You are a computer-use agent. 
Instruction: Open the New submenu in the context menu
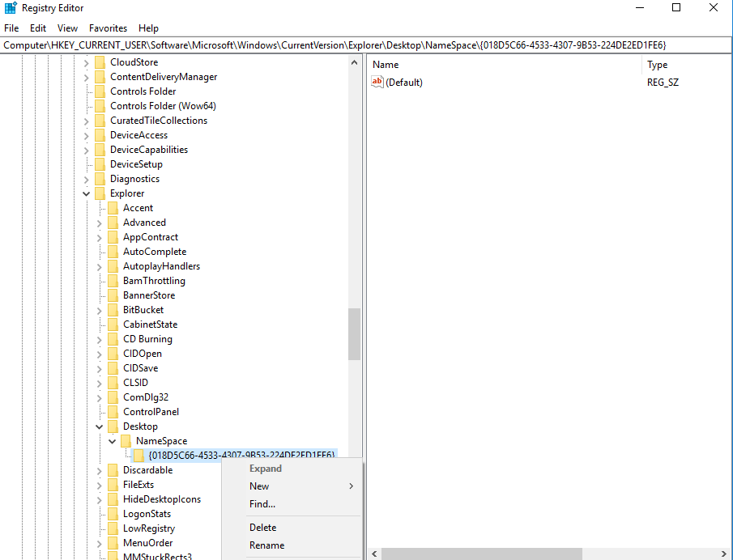pos(259,486)
